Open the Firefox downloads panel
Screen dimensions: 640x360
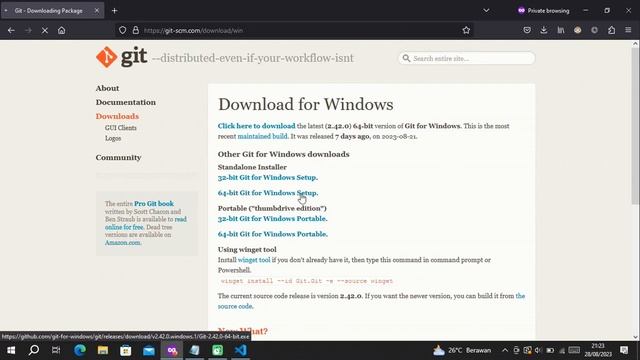[x=544, y=30]
